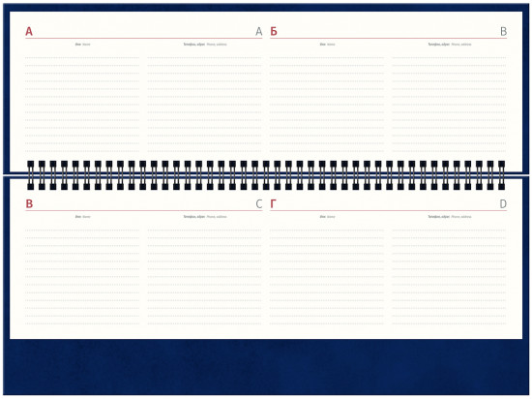Click the red underline beneath the Г heading

(389, 210)
